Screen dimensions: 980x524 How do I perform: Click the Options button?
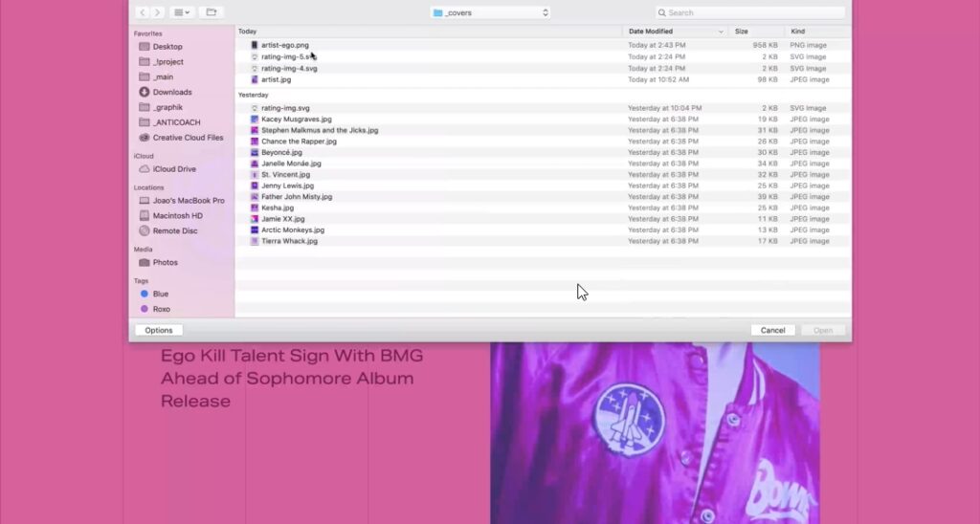pos(159,330)
